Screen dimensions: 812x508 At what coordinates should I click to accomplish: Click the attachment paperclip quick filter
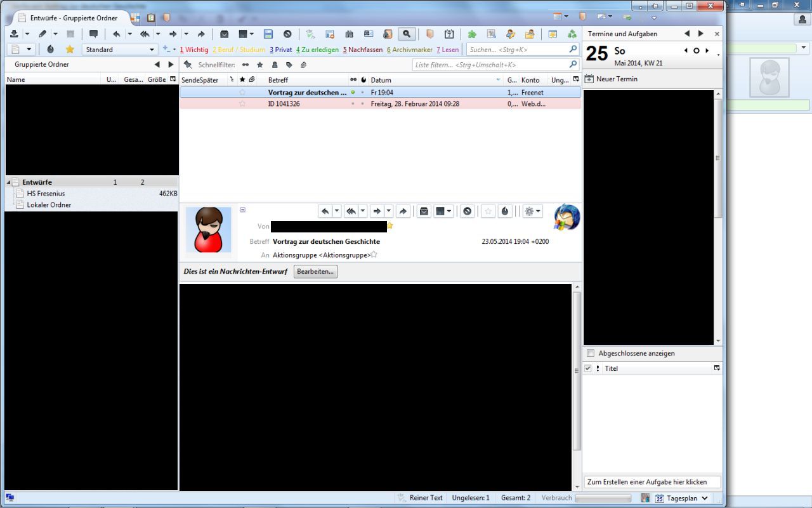click(x=303, y=65)
